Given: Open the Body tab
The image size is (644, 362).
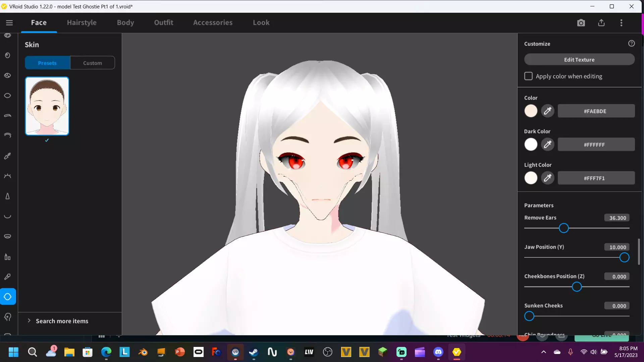Looking at the screenshot, I should pyautogui.click(x=125, y=22).
